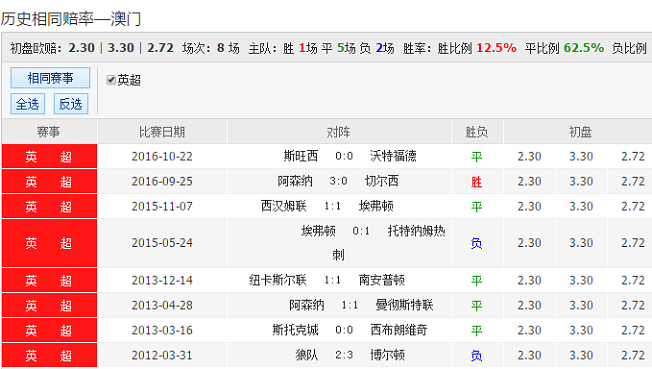Viewport: 652px width, 369px height.
Task: Click the 初盘 column header
Action: (x=580, y=132)
